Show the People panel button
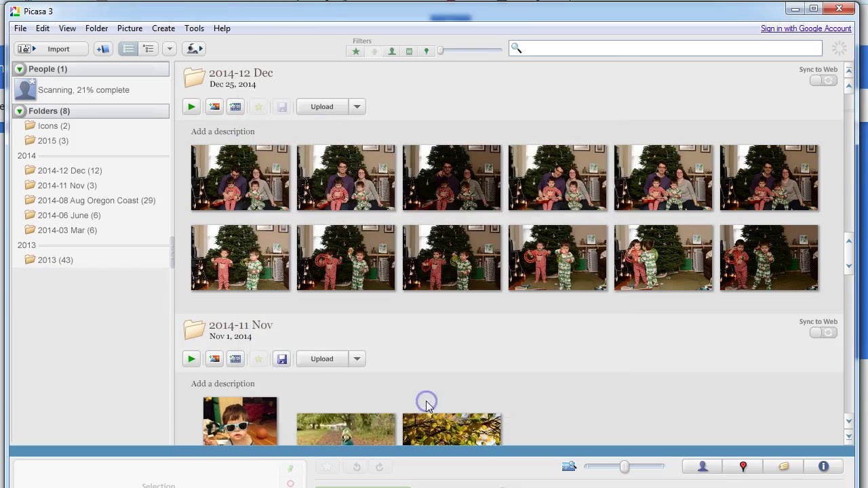The image size is (868, 488). pos(703,466)
